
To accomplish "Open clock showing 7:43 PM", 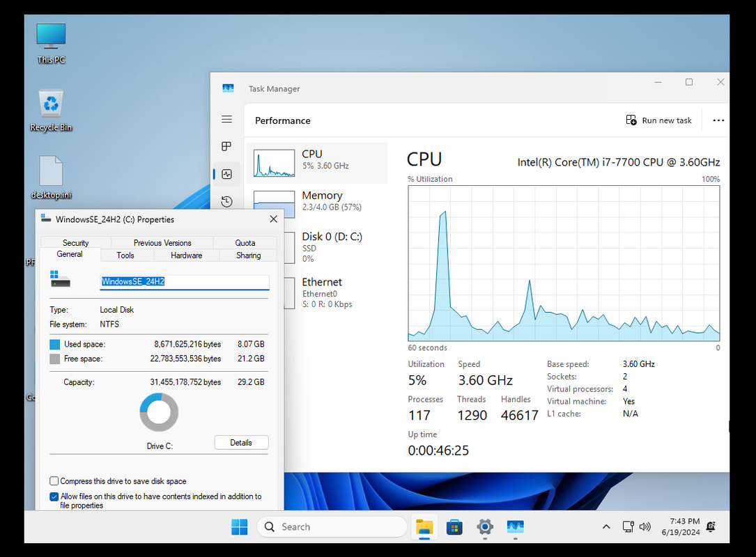I will pyautogui.click(x=680, y=526).
